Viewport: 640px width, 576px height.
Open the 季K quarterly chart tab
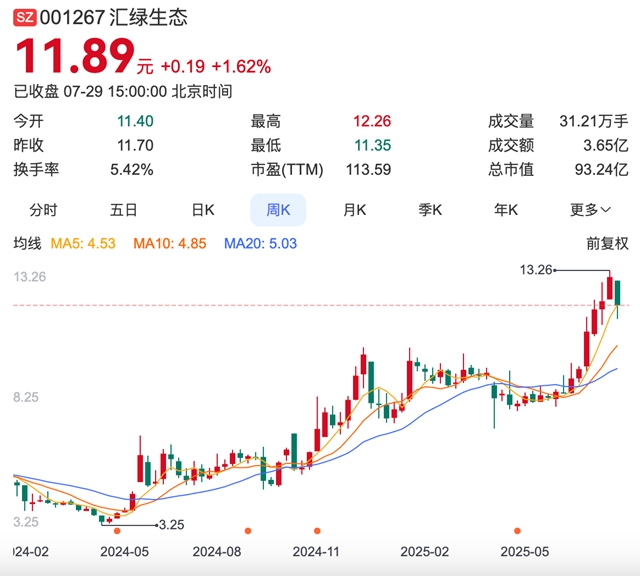pos(430,210)
